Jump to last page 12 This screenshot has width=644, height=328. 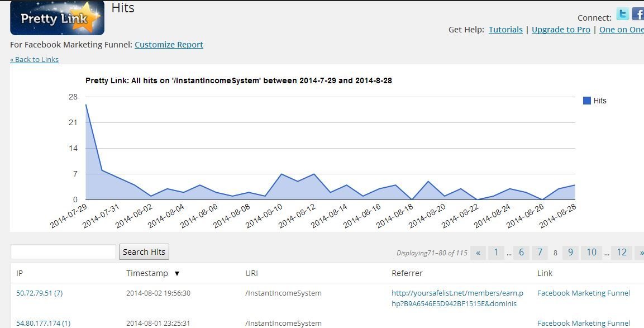click(622, 253)
